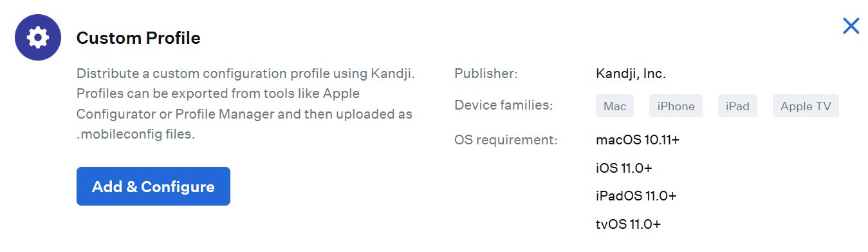Click the OS requirement label
The height and width of the screenshot is (252, 868).
point(506,139)
